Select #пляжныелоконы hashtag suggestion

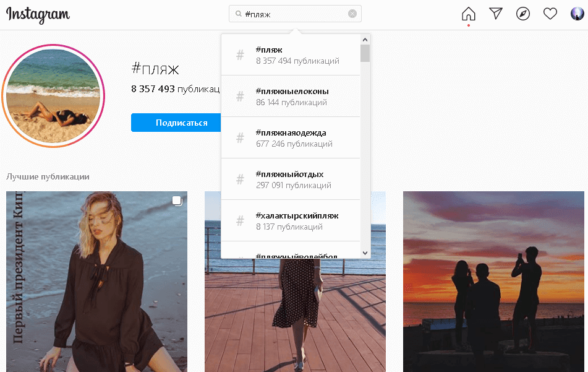pyautogui.click(x=291, y=97)
